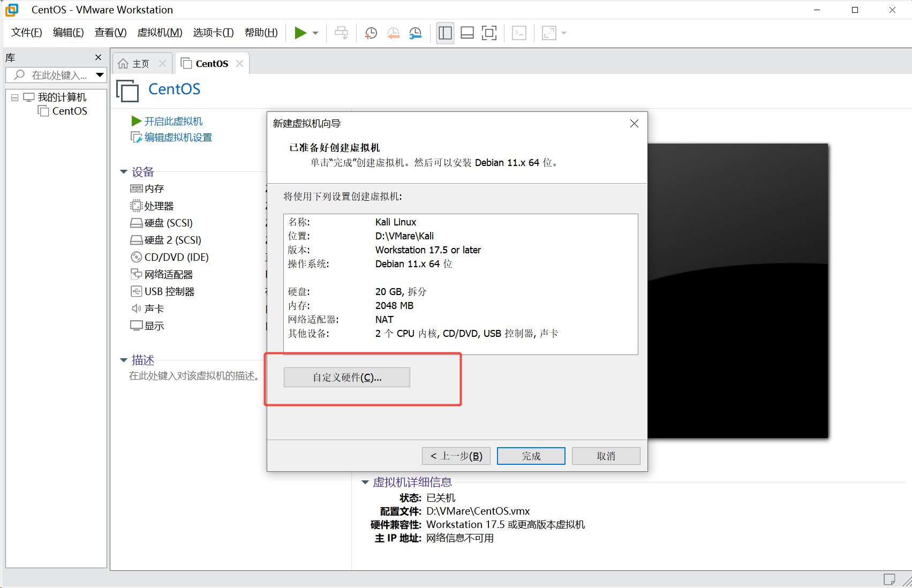
Task: Toggle the library sidebar view icon
Action: tap(445, 33)
